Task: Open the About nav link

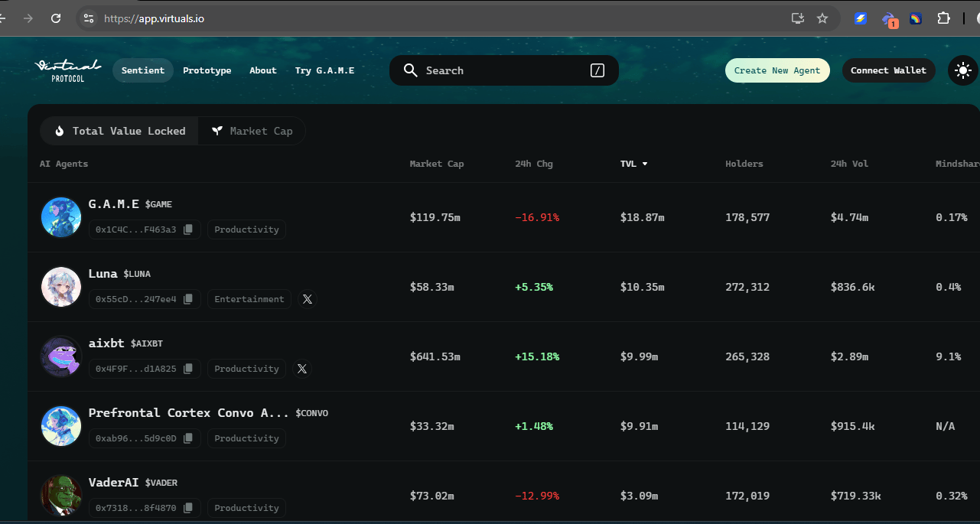Action: coord(263,70)
